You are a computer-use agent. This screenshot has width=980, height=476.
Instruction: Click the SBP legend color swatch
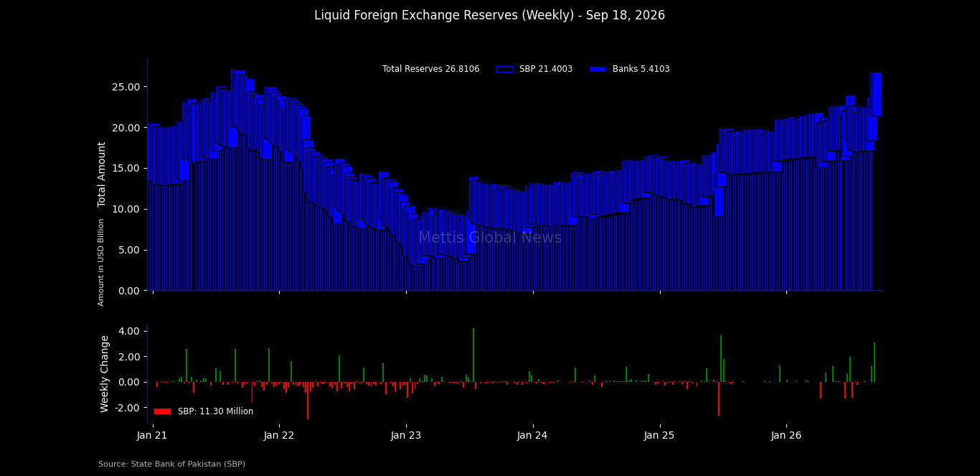point(505,70)
